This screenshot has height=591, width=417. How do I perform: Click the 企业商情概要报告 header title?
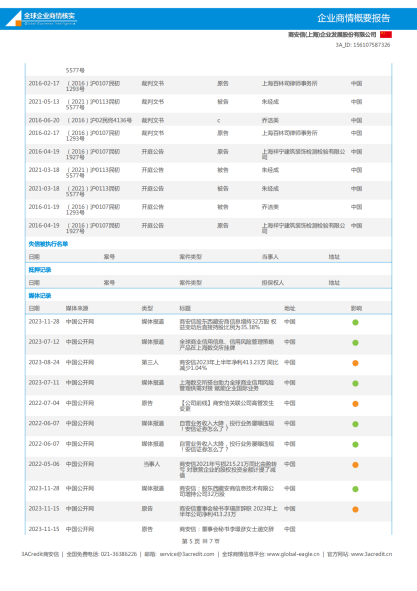point(354,18)
